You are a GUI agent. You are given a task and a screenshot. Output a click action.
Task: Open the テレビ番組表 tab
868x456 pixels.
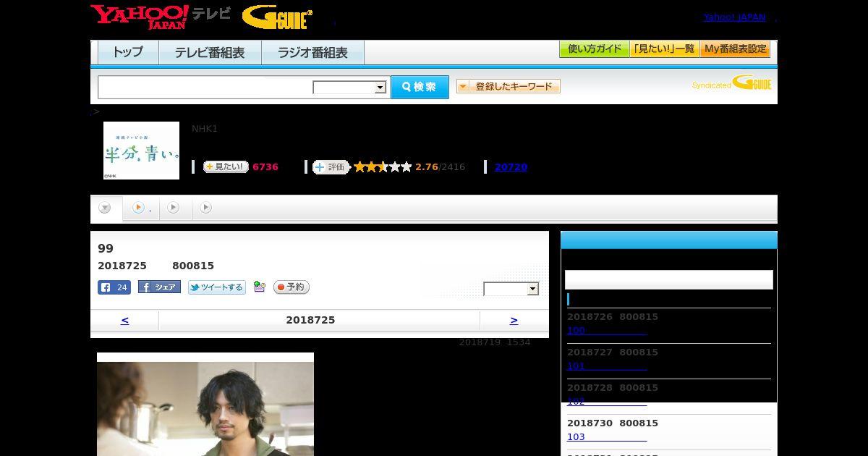click(x=210, y=53)
